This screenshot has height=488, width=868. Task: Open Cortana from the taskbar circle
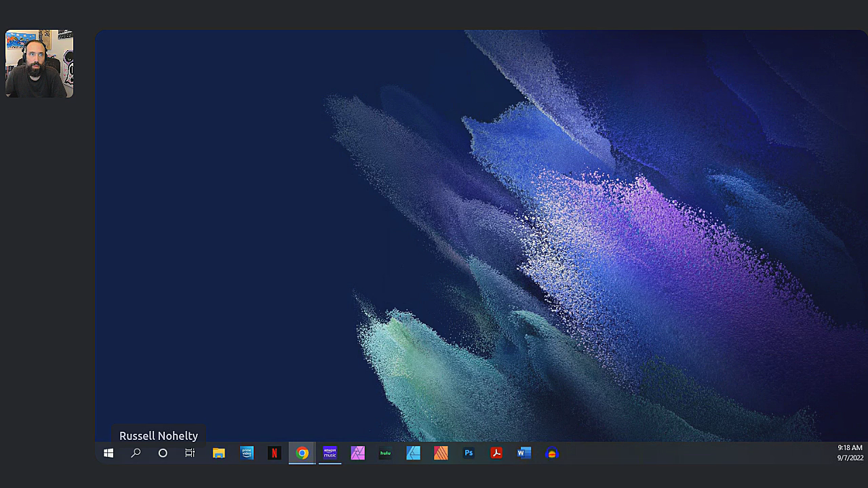(163, 453)
